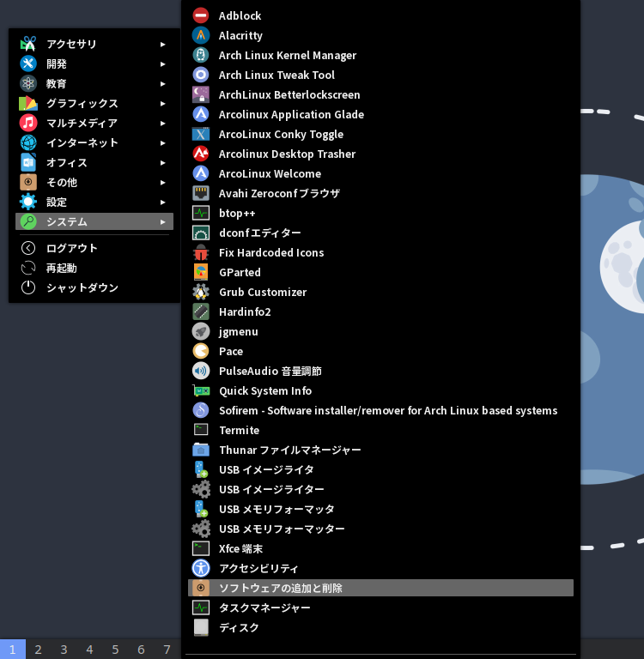Click the GParted icon

pos(201,272)
